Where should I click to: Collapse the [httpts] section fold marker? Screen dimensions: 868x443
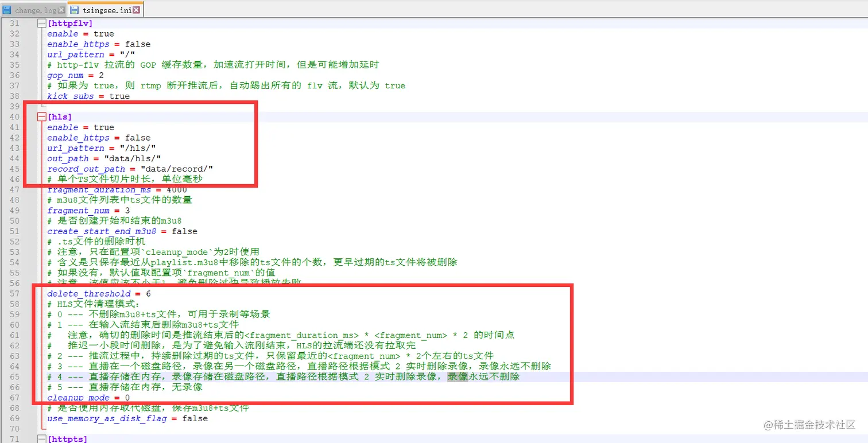click(x=41, y=439)
